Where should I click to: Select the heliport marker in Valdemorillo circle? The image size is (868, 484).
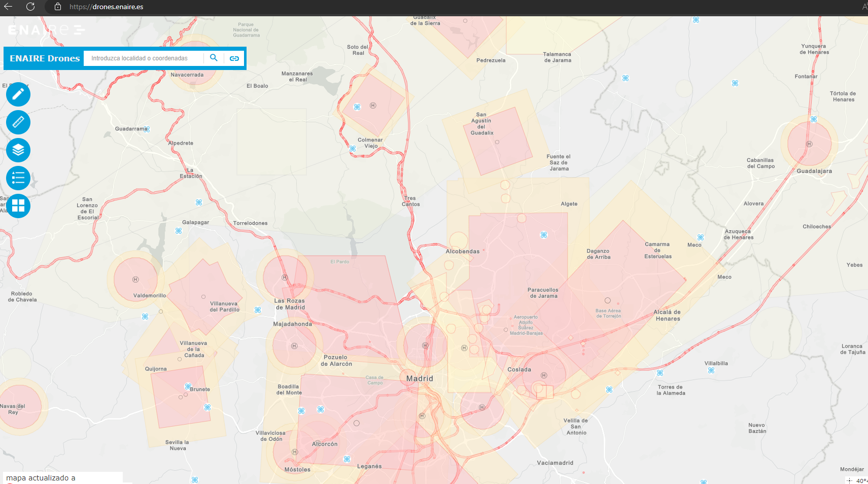135,280
